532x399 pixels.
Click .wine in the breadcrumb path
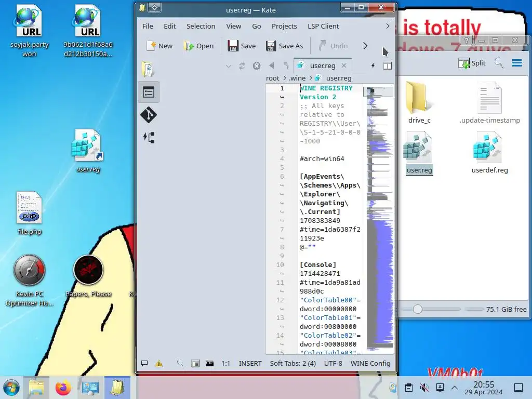tap(297, 78)
